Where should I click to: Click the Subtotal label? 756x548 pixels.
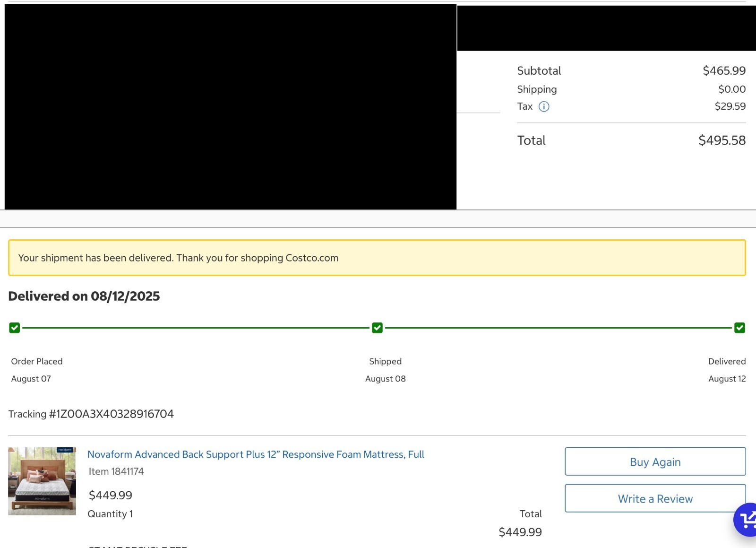539,71
